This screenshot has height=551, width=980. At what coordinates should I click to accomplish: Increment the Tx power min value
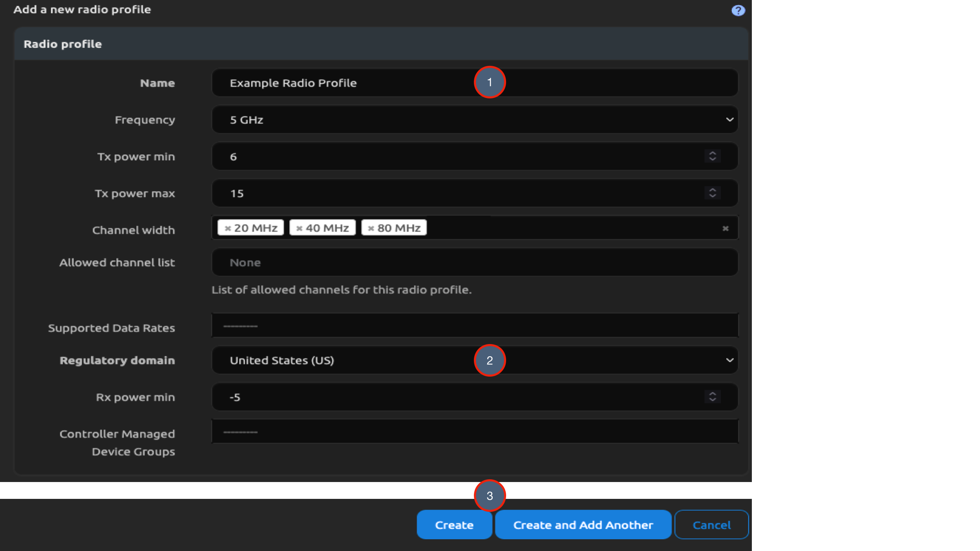click(x=713, y=153)
